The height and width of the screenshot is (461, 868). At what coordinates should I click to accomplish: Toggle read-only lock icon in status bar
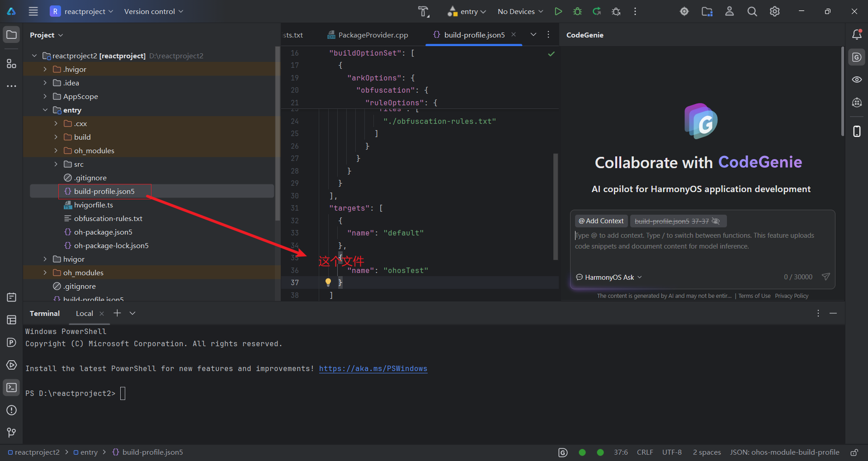(x=854, y=452)
